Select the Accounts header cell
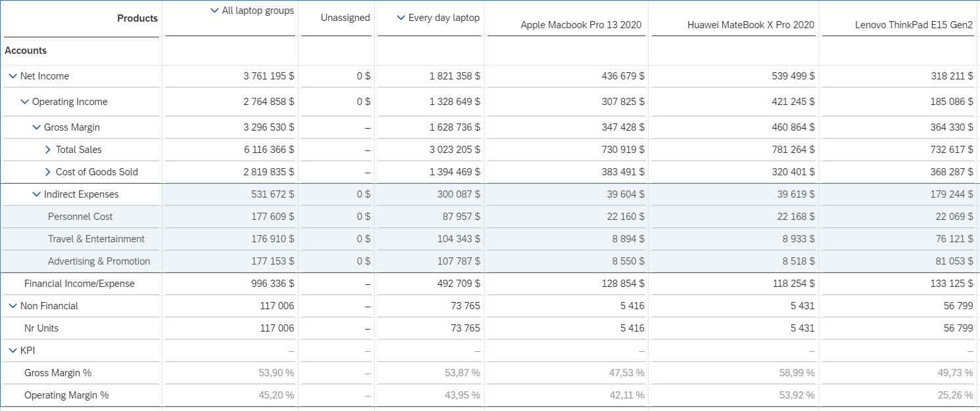Screen dimensions: 980x411 26,51
